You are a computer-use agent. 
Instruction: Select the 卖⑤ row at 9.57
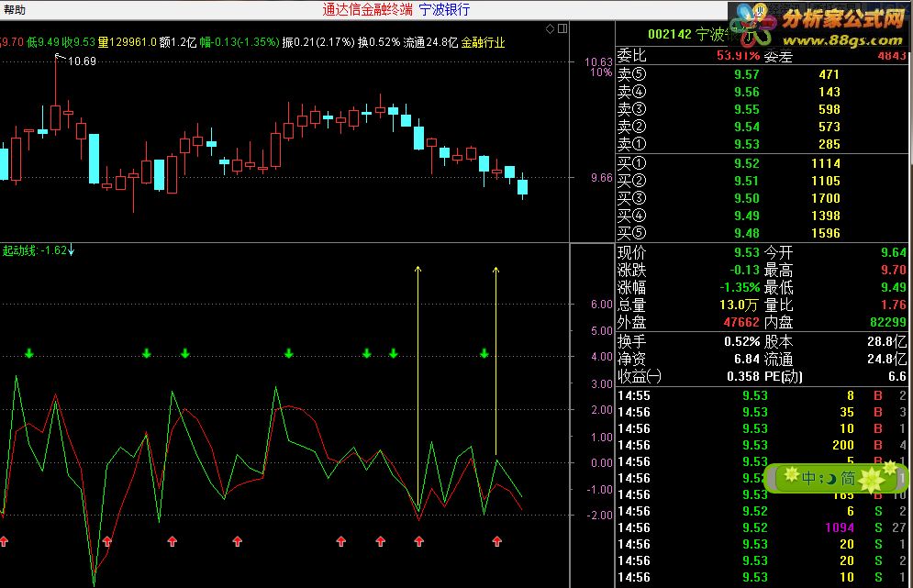(762, 74)
